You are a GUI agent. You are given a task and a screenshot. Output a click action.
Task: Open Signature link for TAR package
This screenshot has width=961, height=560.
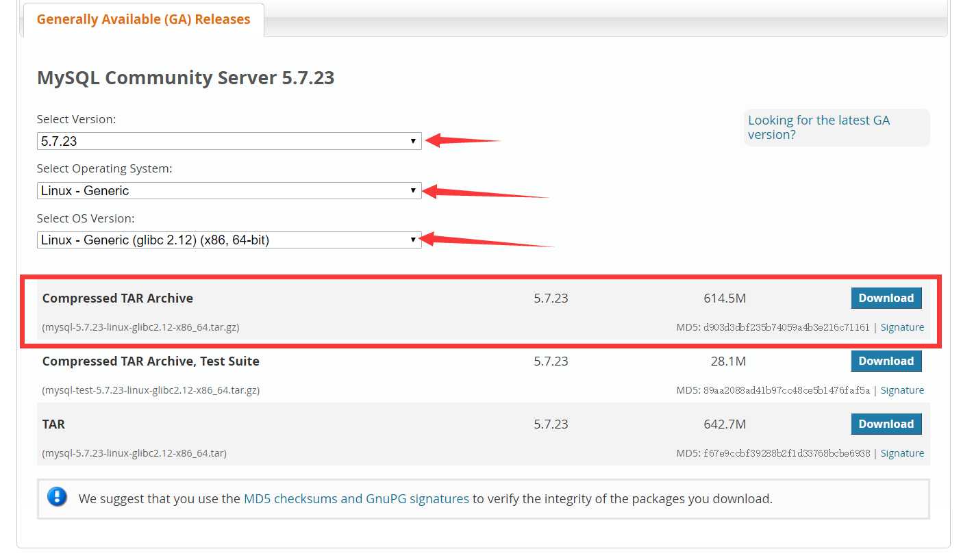coord(901,453)
